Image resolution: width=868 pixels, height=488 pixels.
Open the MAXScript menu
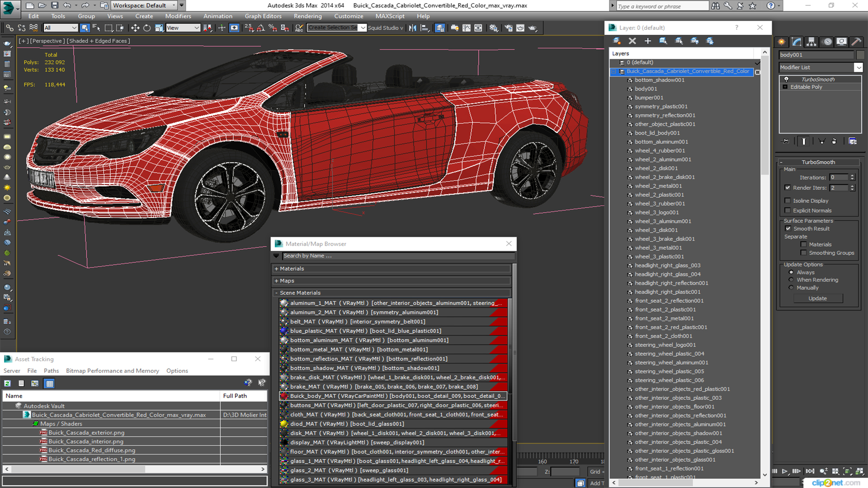click(x=390, y=16)
